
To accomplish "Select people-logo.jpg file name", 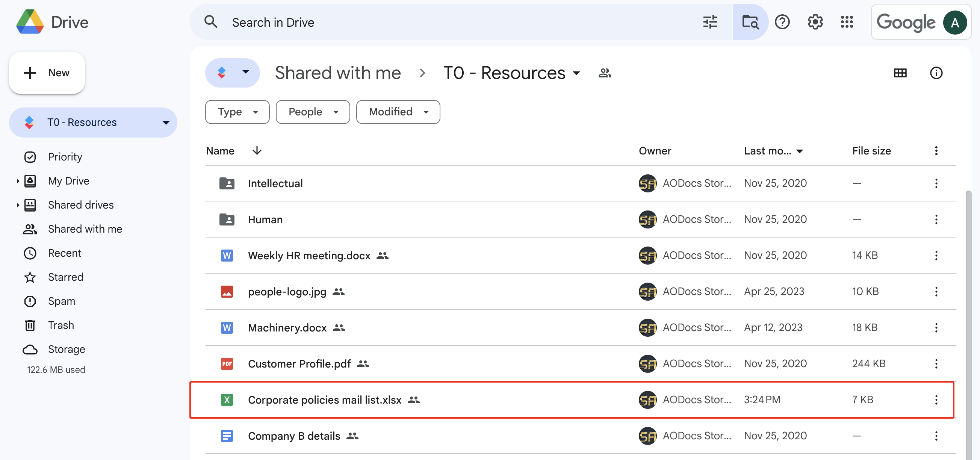I will (287, 292).
